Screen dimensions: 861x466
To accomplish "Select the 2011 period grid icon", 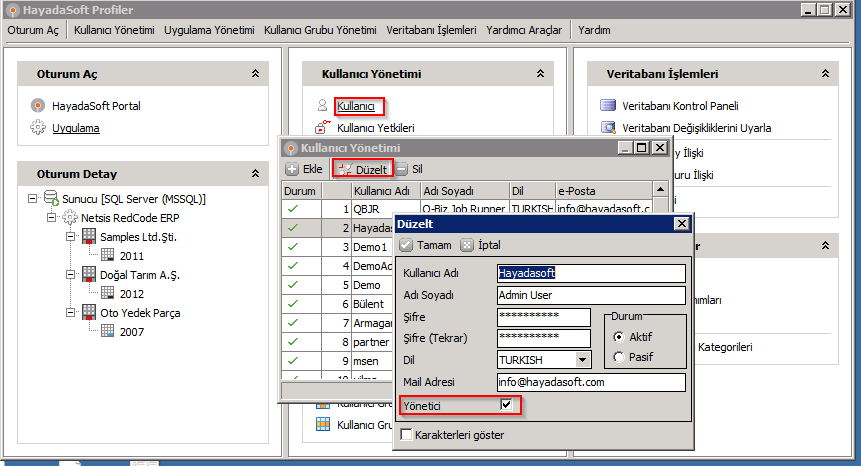I will coord(108,255).
